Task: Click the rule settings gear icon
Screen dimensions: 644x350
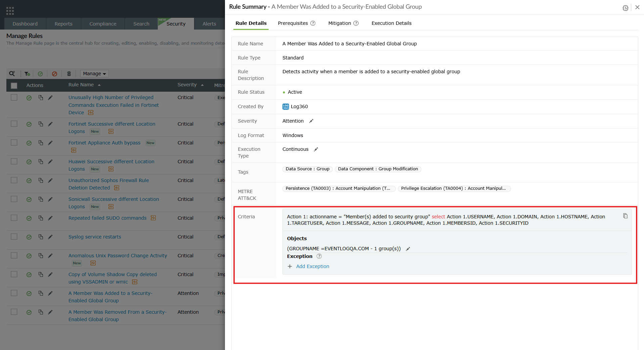Action: coord(625,8)
